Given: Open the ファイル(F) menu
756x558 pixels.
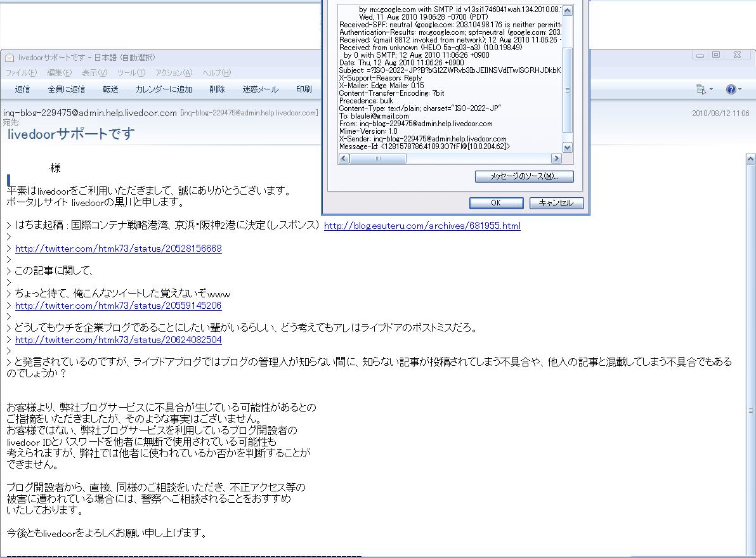Looking at the screenshot, I should 21,73.
